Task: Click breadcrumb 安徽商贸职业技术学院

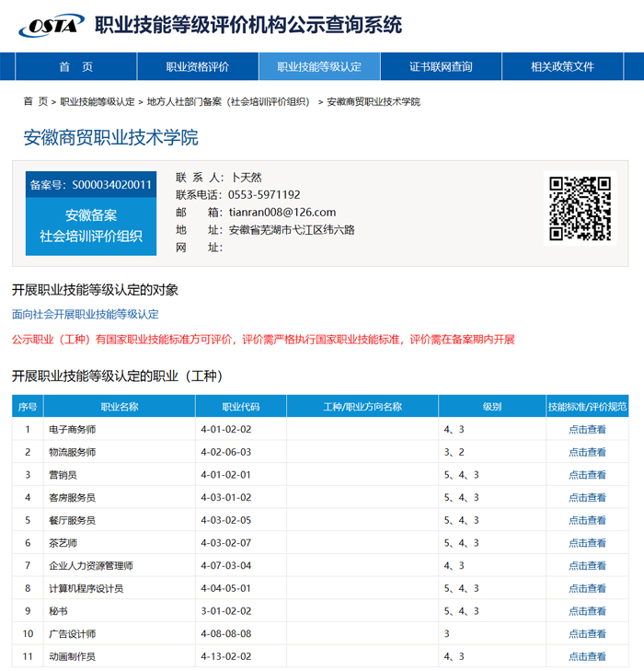Action: coord(374,101)
